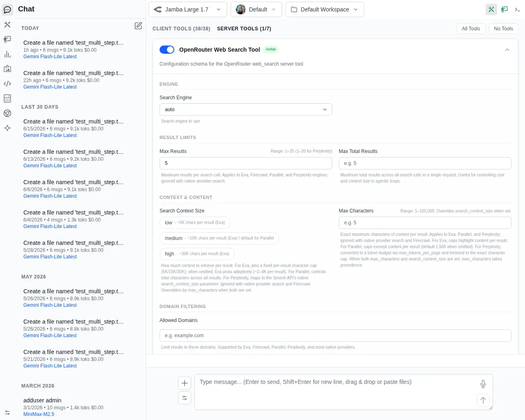Viewport: 525px width, 420px height.
Task: Click the No Tools button
Action: (x=503, y=29)
